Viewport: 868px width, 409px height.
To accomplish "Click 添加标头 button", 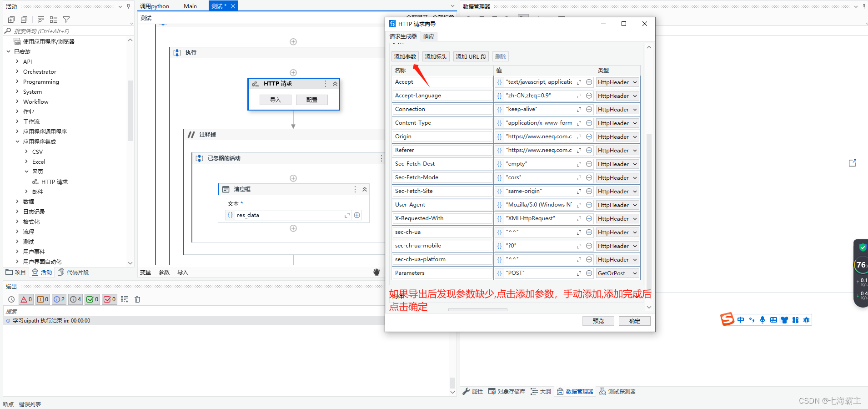I will click(x=436, y=57).
